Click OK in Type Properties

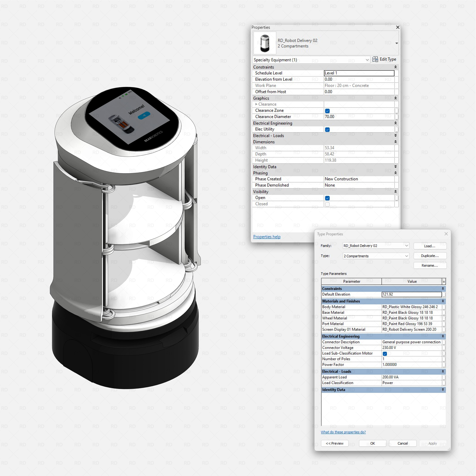[x=372, y=443]
